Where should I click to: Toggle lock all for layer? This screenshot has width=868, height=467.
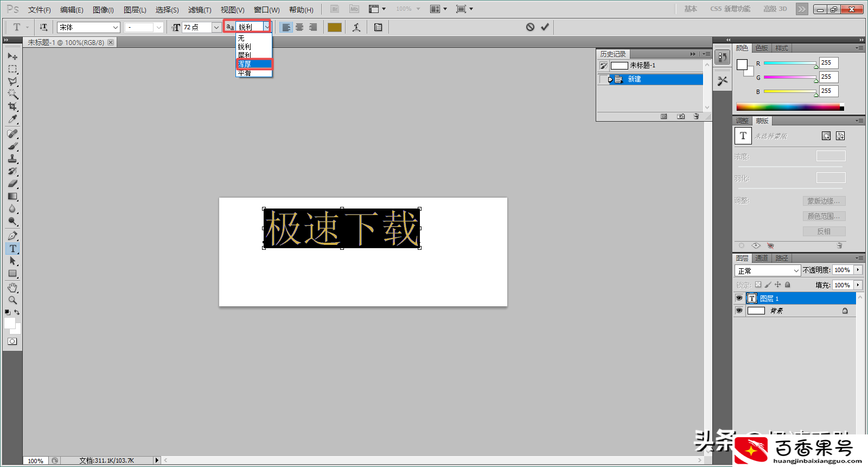[788, 285]
